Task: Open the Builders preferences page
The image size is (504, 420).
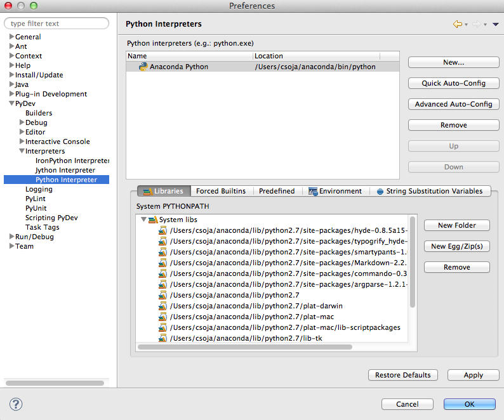Action: coord(39,113)
